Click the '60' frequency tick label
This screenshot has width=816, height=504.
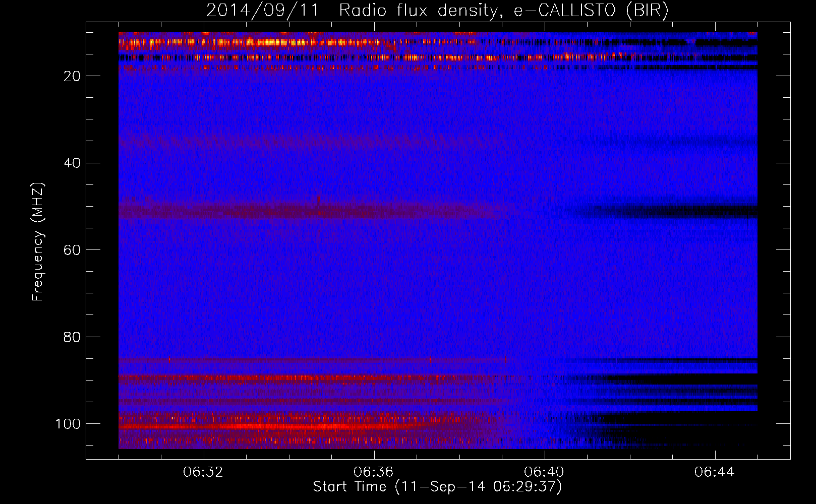(73, 250)
